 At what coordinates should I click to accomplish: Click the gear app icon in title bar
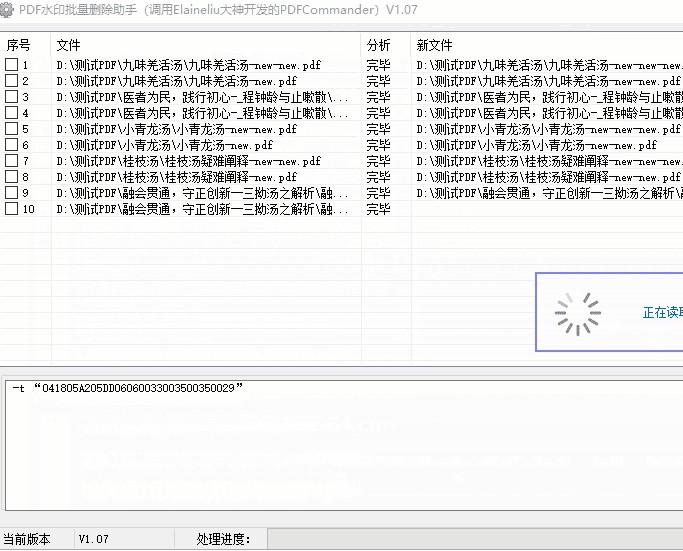[8, 10]
